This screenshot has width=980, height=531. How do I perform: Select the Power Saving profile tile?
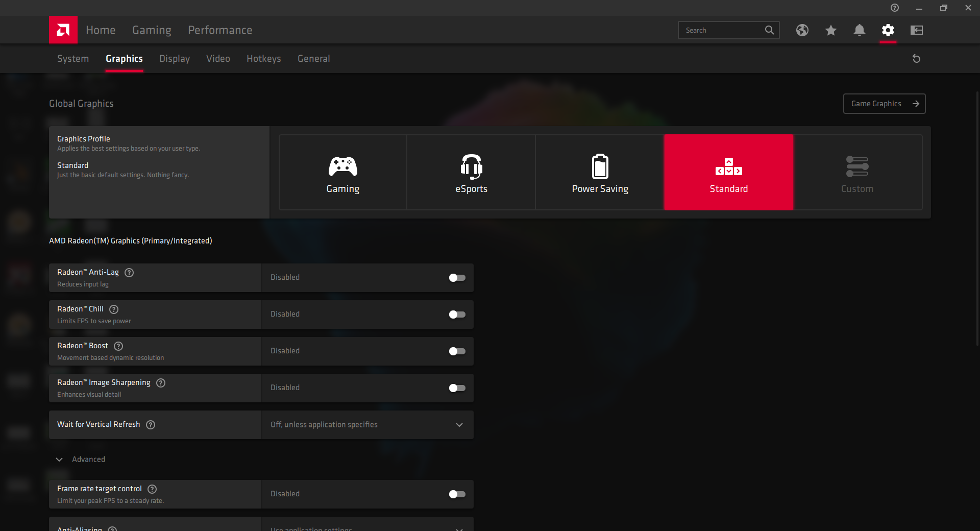(x=600, y=173)
